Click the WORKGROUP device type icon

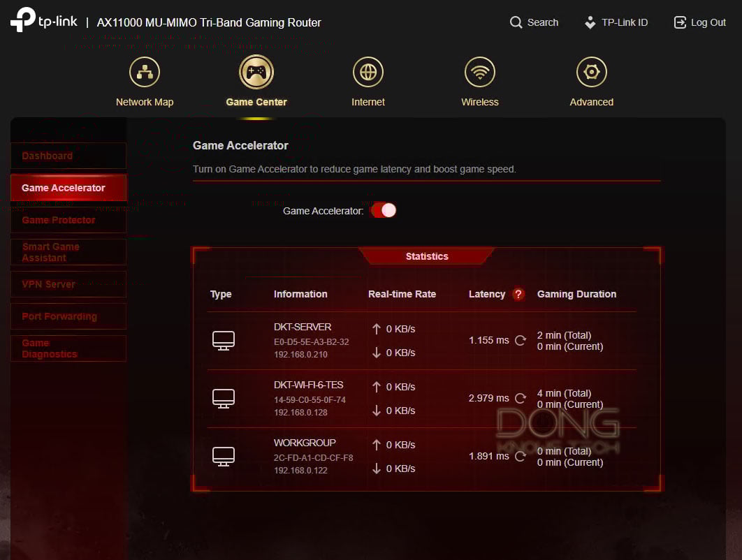point(224,457)
